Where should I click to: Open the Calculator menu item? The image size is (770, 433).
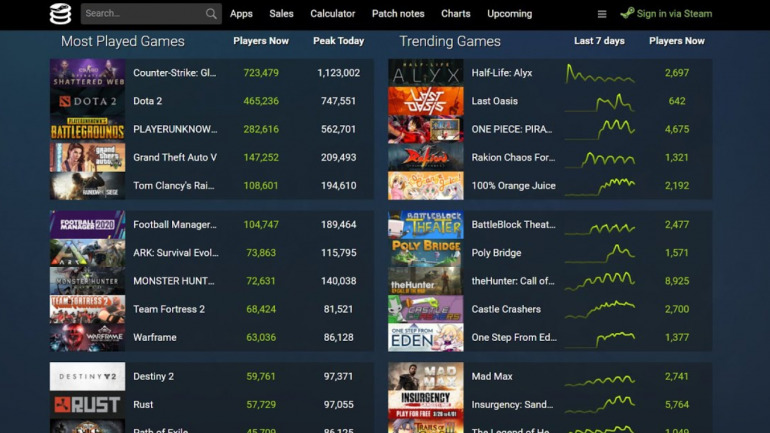(x=332, y=14)
